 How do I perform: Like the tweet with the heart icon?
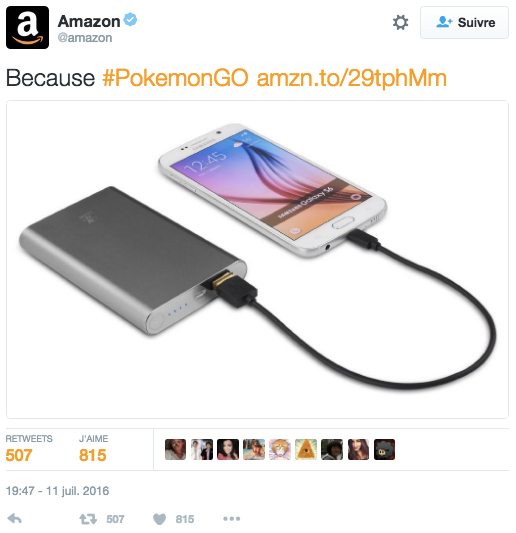[x=159, y=519]
